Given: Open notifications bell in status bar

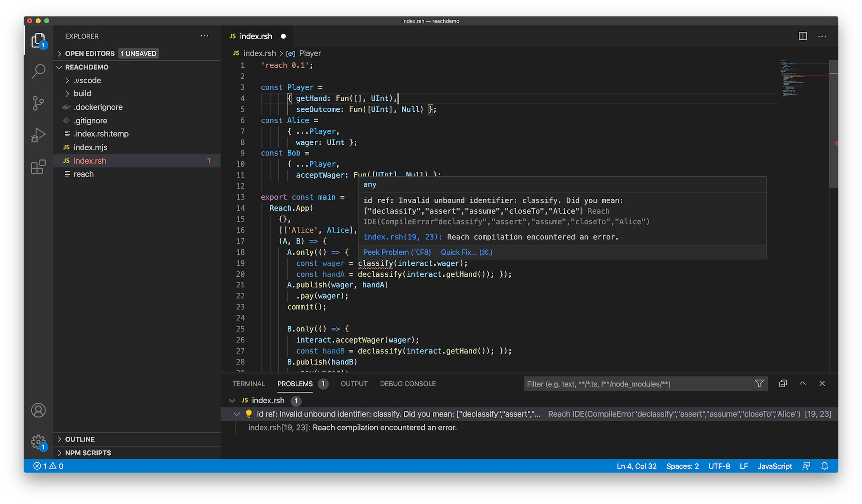Looking at the screenshot, I should 824,466.
